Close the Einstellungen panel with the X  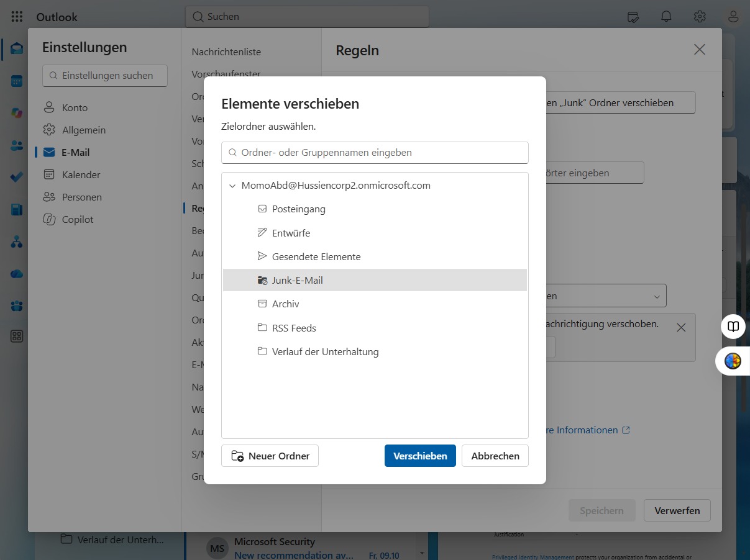[700, 50]
